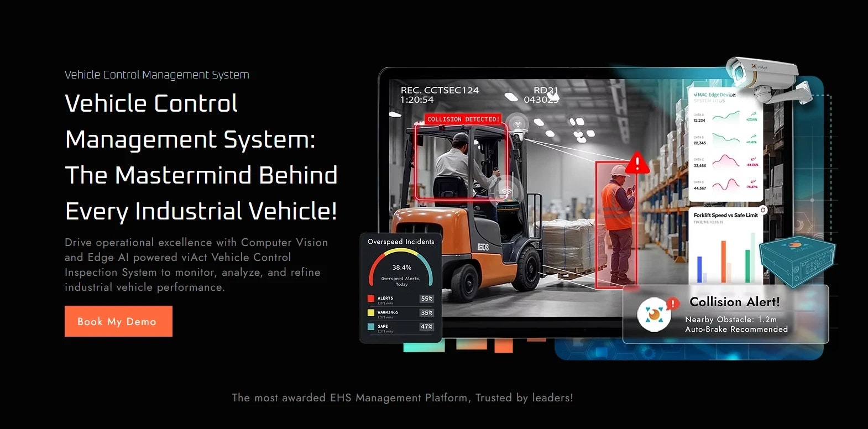Click the Book My Demo button
This screenshot has width=868, height=429.
[118, 321]
